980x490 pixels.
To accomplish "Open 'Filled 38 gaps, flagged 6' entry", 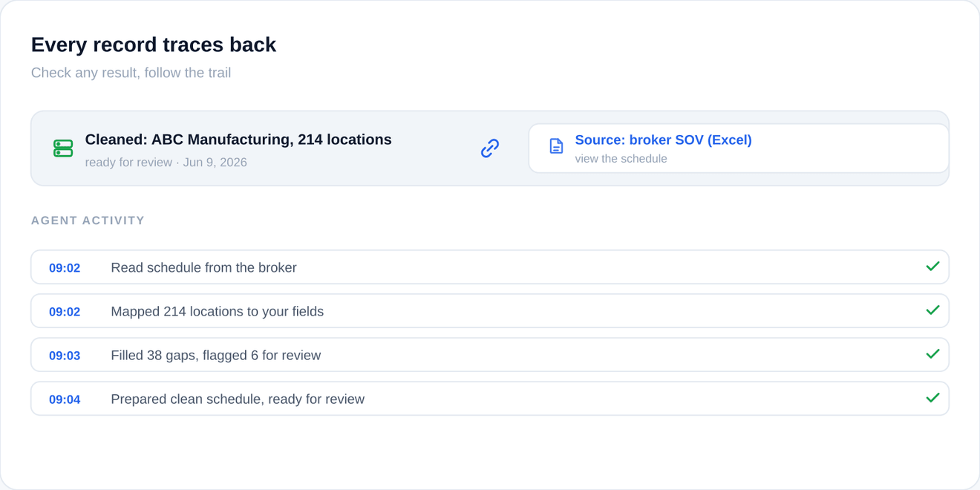I will [x=490, y=355].
